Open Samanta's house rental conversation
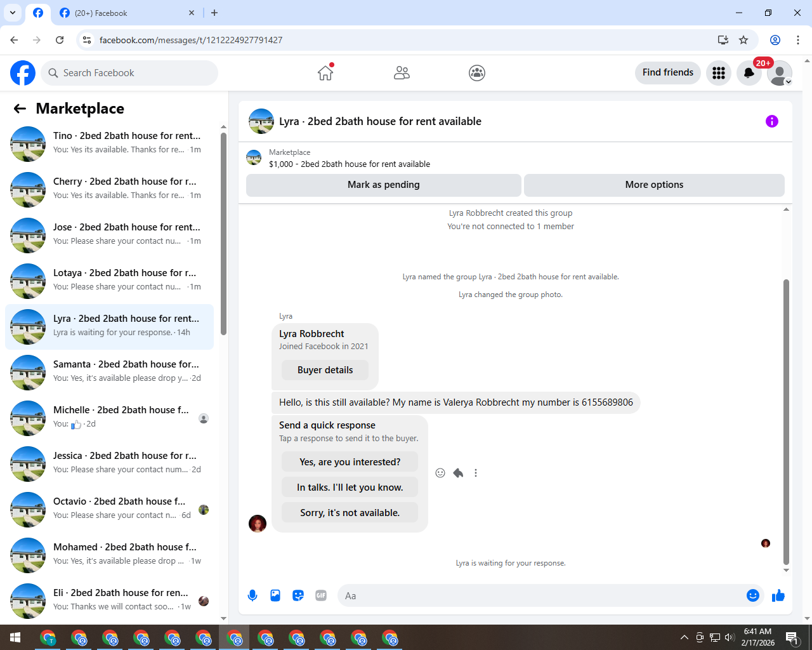 point(109,373)
